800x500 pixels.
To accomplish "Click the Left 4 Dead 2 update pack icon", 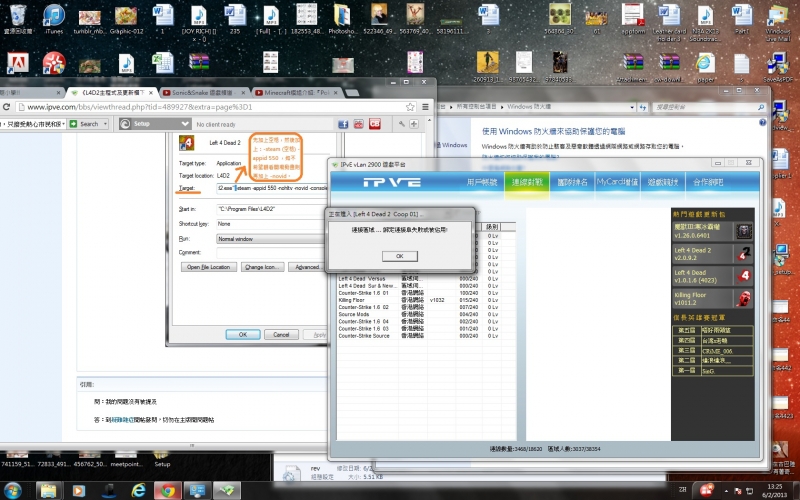I will [743, 254].
